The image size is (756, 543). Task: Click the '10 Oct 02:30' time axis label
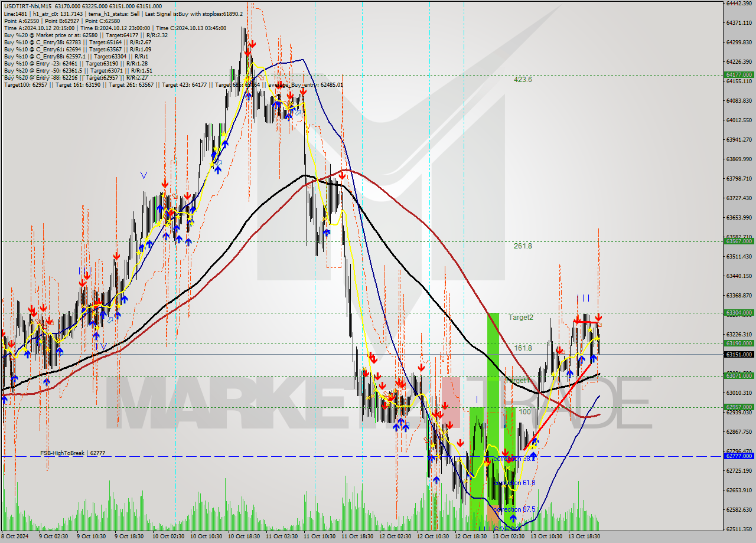coord(168,537)
